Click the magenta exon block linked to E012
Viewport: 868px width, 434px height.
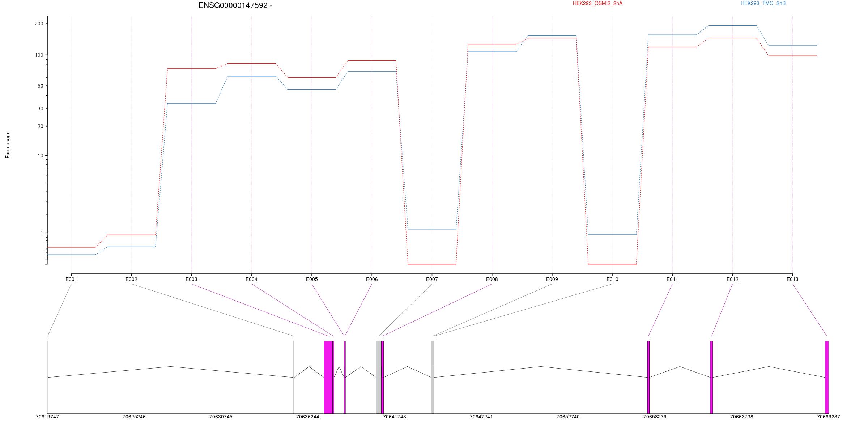(x=711, y=377)
